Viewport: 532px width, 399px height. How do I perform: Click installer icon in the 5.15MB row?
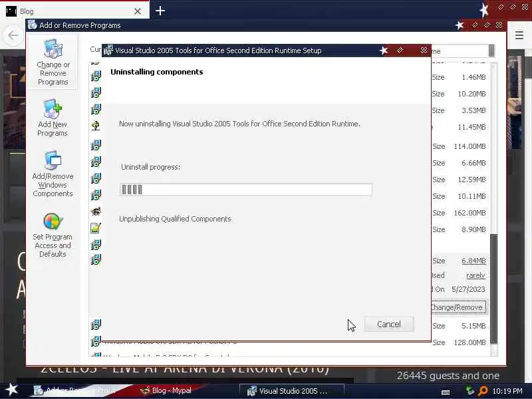(96, 325)
